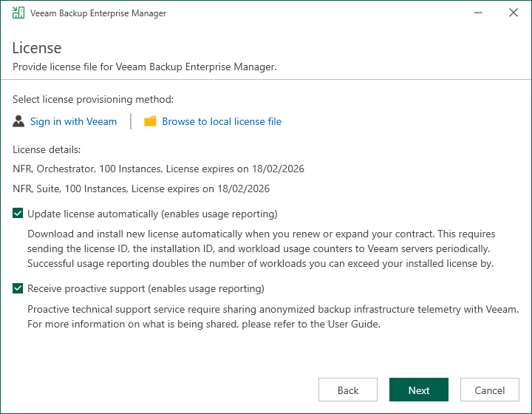The height and width of the screenshot is (414, 532).
Task: Cancel the Enterprise Manager setup wizard
Action: (x=489, y=390)
